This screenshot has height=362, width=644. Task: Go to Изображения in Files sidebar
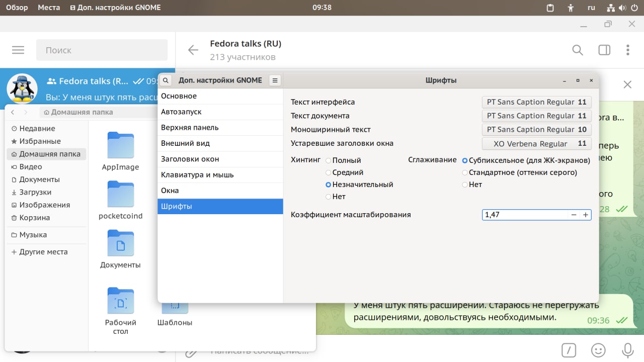(46, 205)
